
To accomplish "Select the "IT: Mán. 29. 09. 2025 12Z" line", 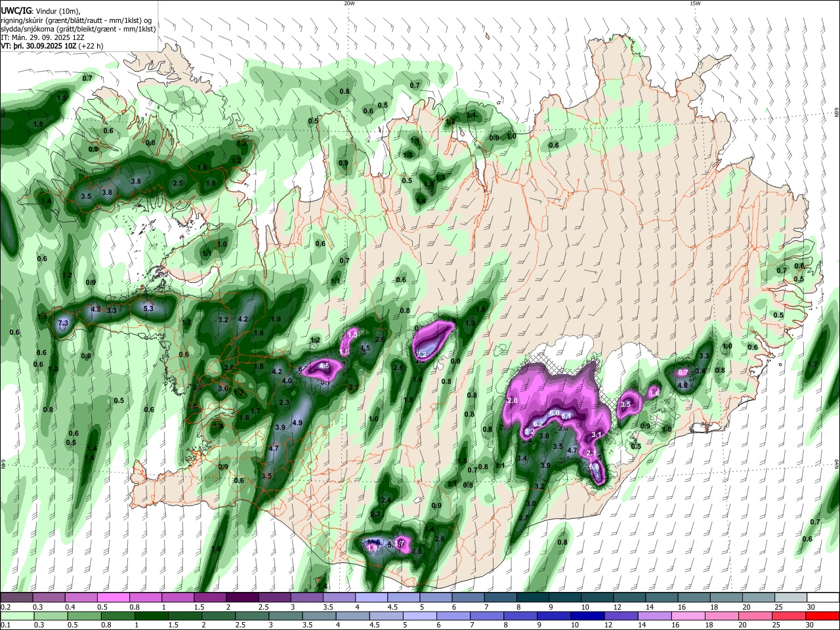I will [43, 37].
